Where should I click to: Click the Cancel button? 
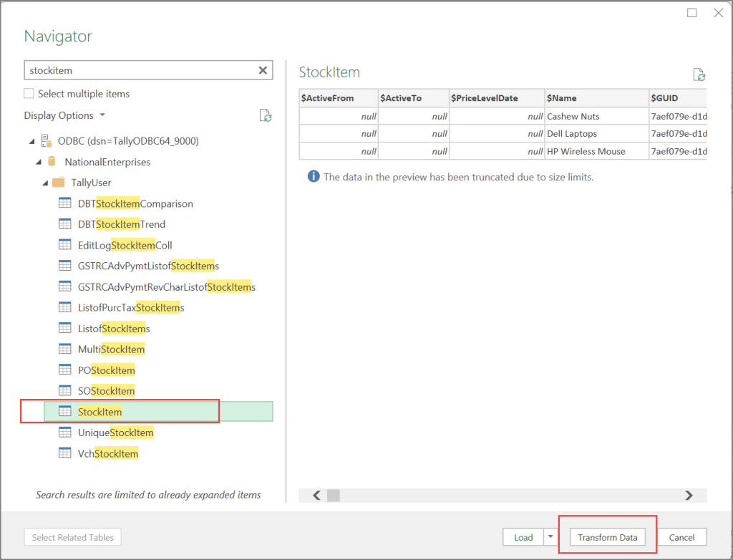[x=681, y=536]
